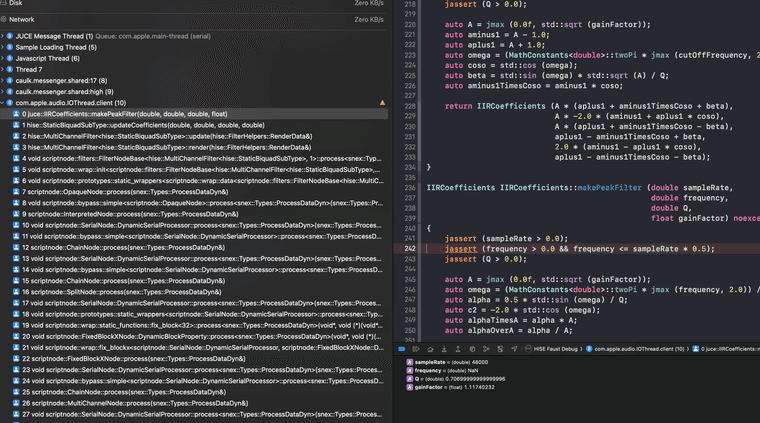The height and width of the screenshot is (423, 760).
Task: Expand Javascript Thread (6)
Action: [2, 59]
